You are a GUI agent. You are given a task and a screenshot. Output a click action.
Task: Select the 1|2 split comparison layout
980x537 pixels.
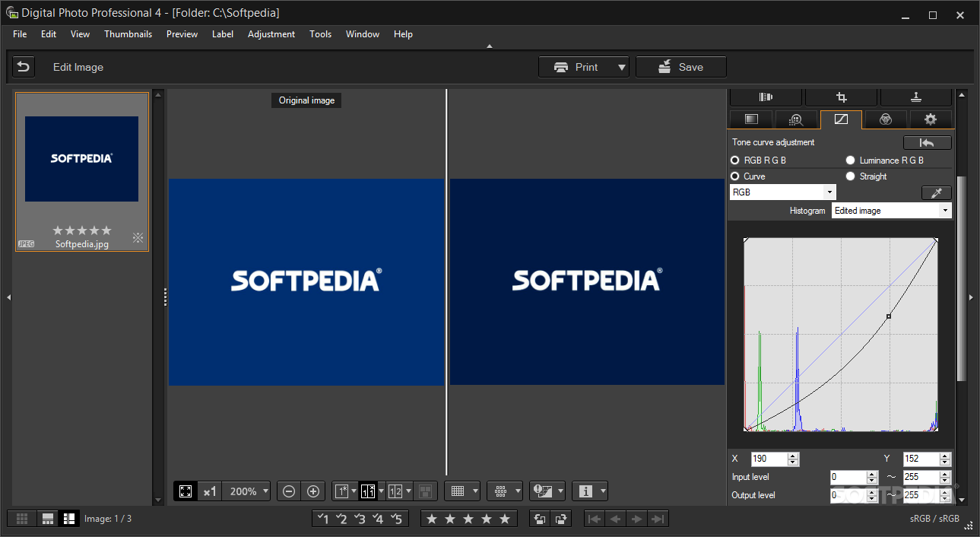click(395, 491)
